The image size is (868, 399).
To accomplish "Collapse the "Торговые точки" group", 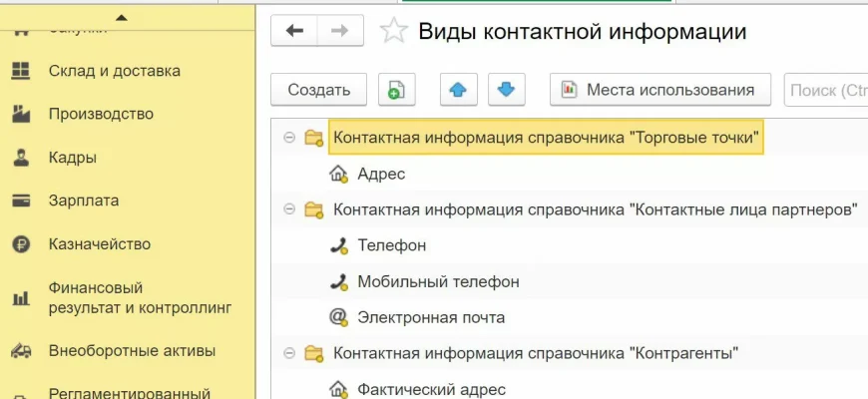I will click(289, 138).
